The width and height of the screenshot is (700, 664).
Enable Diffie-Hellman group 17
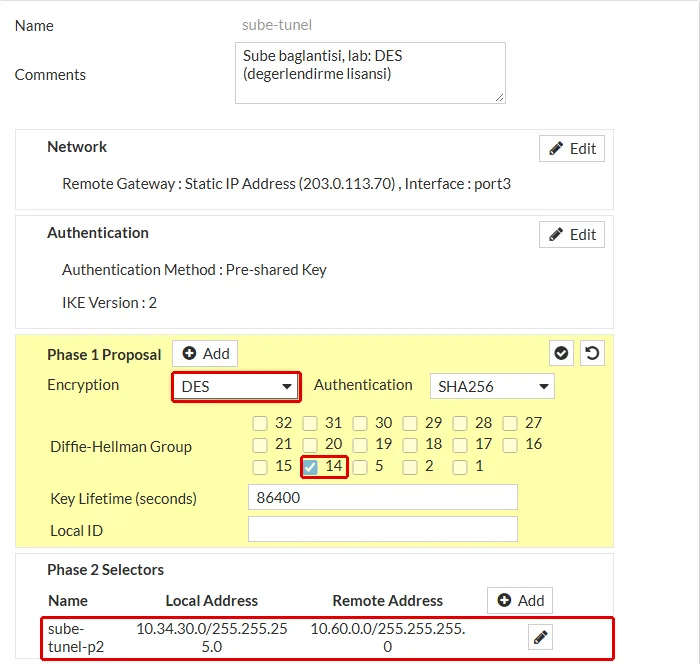tap(460, 445)
